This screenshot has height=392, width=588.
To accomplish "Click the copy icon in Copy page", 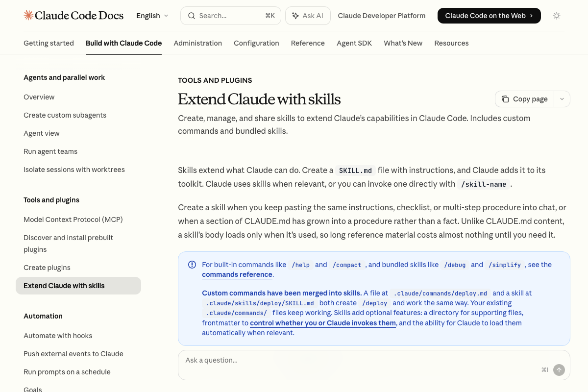I will point(505,99).
